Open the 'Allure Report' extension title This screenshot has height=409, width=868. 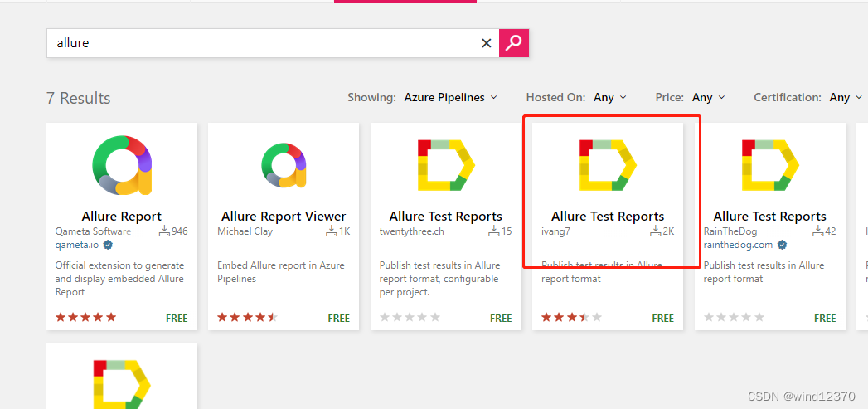pyautogui.click(x=122, y=217)
